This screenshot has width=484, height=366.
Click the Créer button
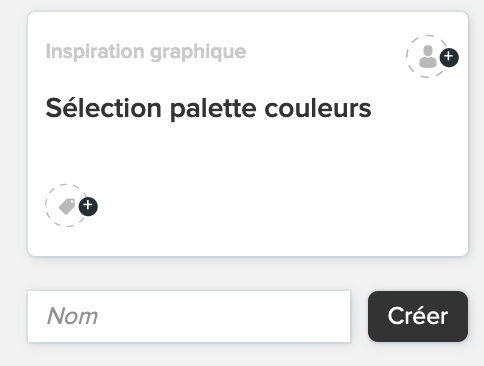click(418, 316)
